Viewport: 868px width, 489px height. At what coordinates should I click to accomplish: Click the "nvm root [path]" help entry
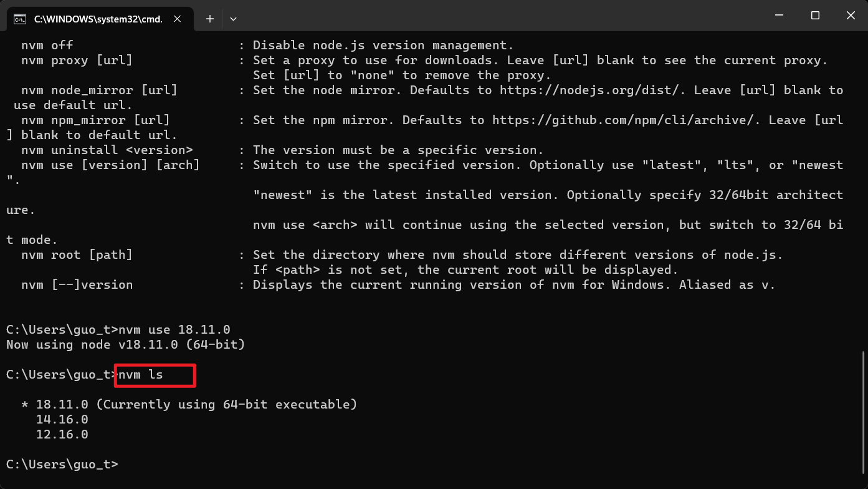click(x=77, y=255)
